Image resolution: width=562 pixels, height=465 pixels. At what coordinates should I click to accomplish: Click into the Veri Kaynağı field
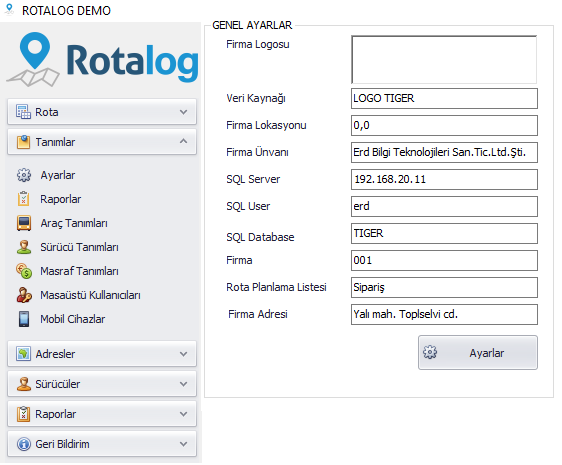(x=444, y=98)
